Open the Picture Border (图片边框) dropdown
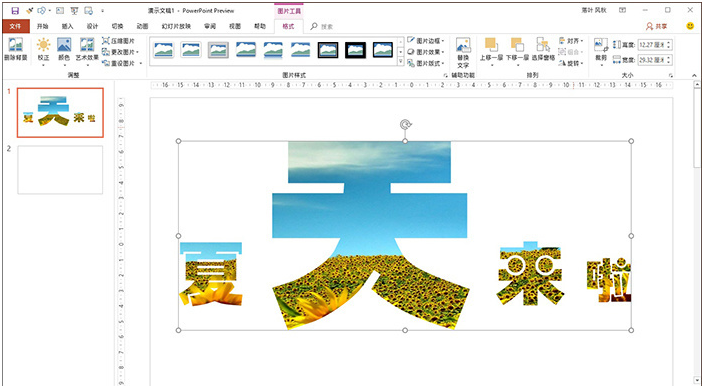704x386 pixels. click(x=426, y=41)
